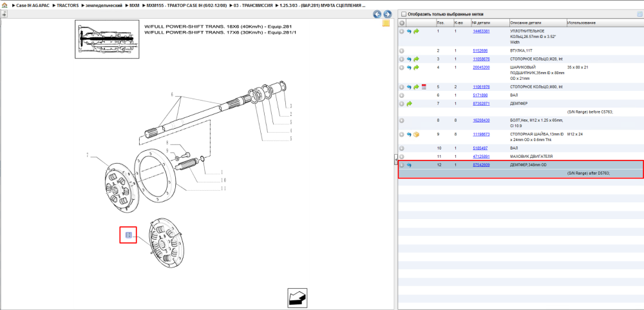Viewport: 644px width, 310px height.
Task: Click blue arrow icon for part 14463381
Action: (x=409, y=31)
